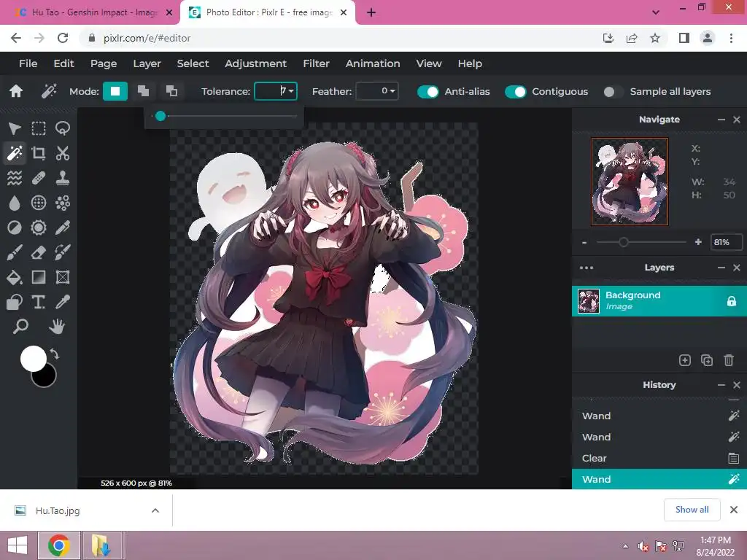Select the Cutout scissors tool

(63, 153)
